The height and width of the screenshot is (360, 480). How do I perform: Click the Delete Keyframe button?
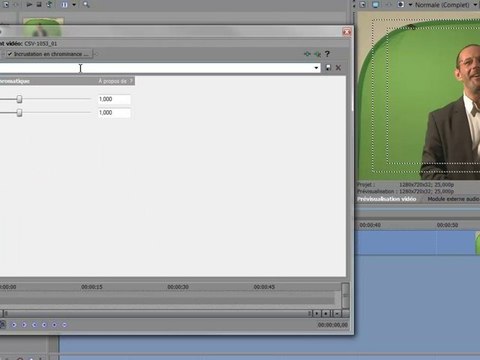tap(64, 325)
